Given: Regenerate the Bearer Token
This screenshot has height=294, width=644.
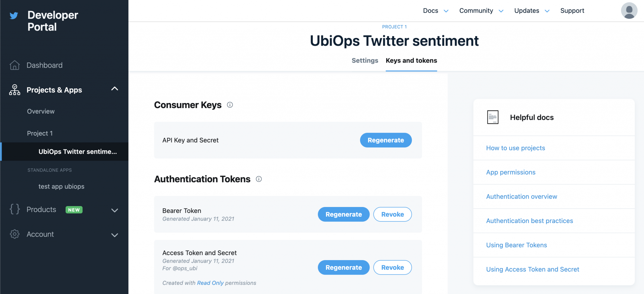Looking at the screenshot, I should pos(343,214).
